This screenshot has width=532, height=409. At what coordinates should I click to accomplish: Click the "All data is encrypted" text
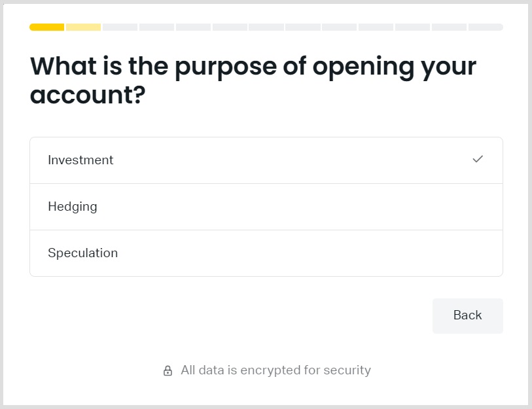pos(275,370)
